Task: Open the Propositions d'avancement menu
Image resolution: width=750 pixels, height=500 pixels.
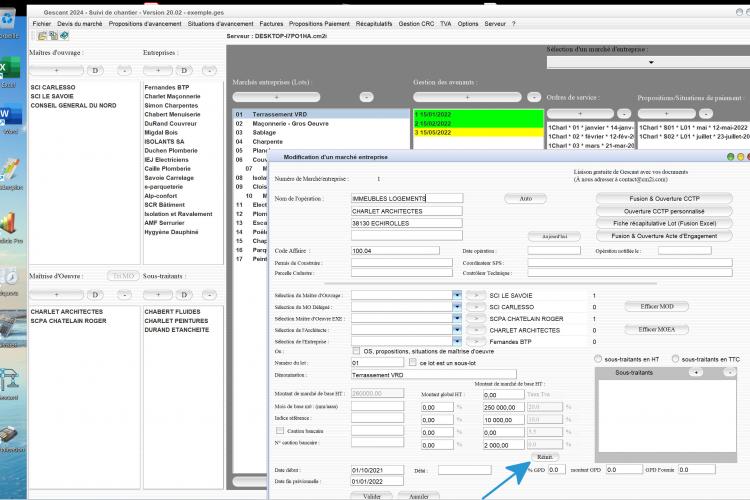Action: [x=145, y=24]
